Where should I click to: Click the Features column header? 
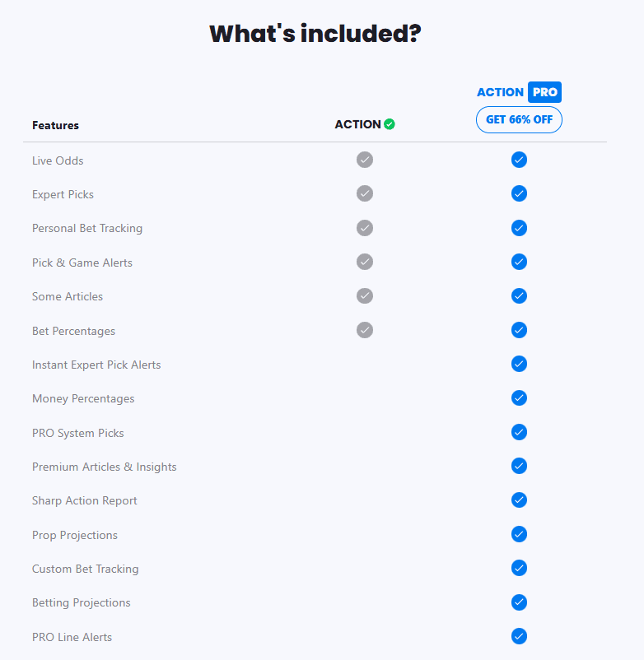(55, 125)
